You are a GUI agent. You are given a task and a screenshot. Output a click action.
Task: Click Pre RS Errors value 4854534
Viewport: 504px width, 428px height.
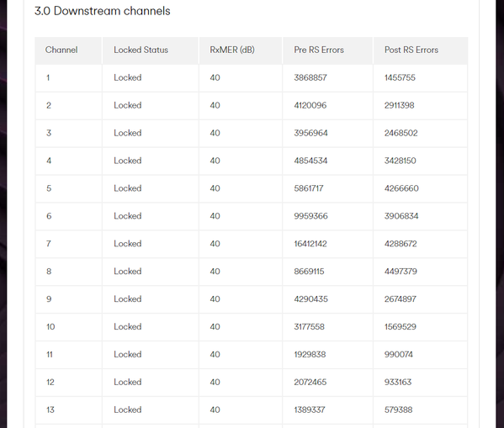(310, 161)
